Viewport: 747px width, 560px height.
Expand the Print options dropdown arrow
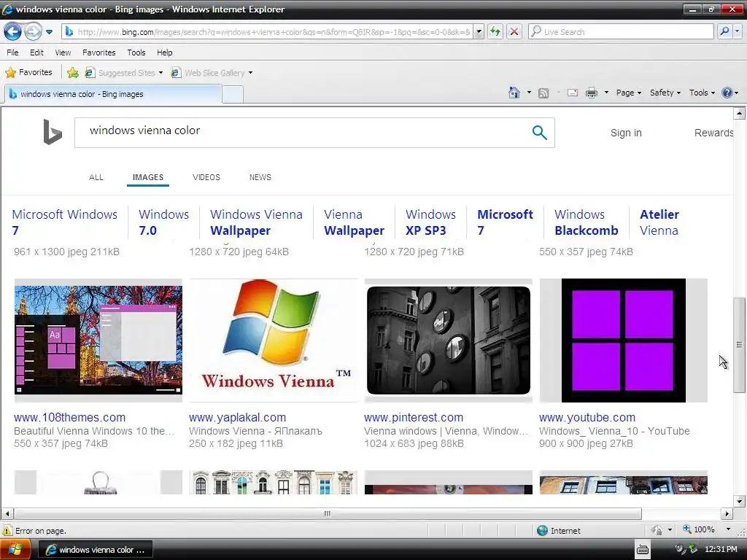point(606,93)
